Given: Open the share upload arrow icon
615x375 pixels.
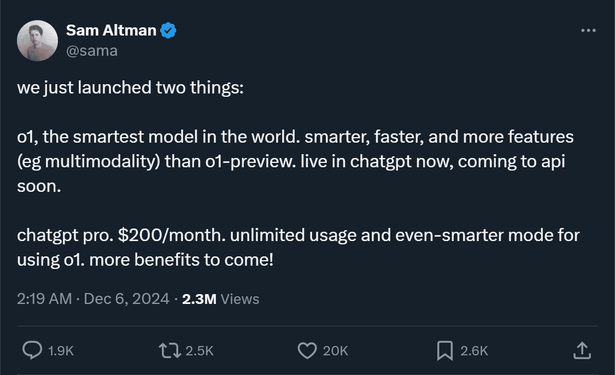Looking at the screenshot, I should click(x=582, y=350).
